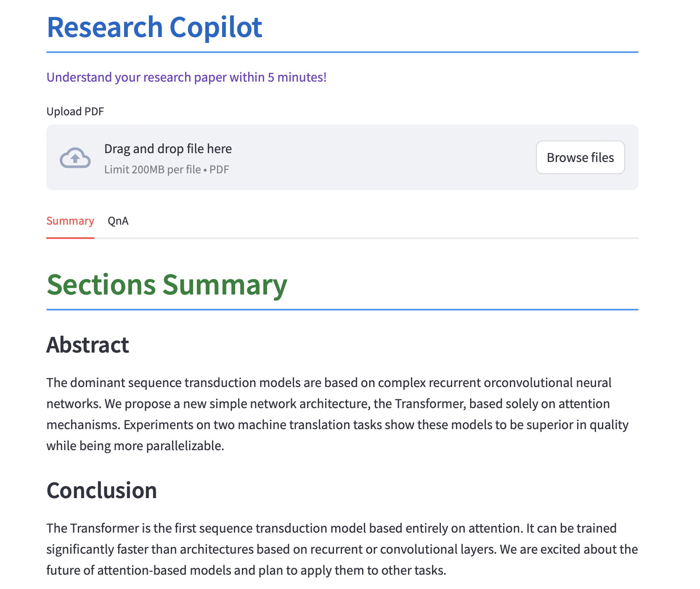Click the Conclusion summary paragraph text

(337, 549)
